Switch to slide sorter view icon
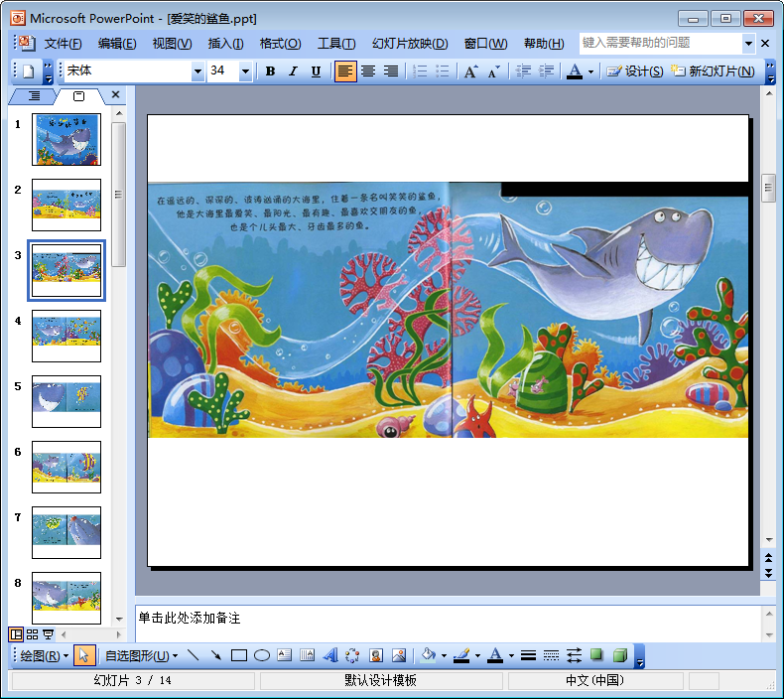Screen dimensions: 784x699 coord(32,634)
